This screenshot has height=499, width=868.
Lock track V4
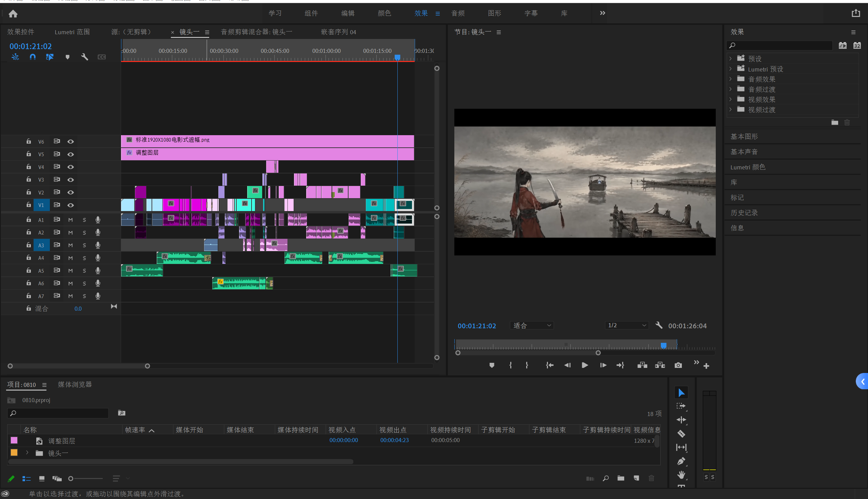(29, 167)
